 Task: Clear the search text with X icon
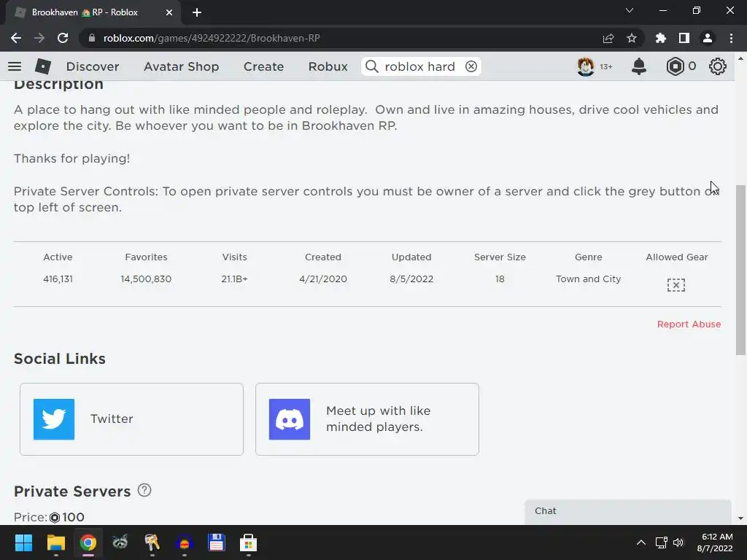471,66
